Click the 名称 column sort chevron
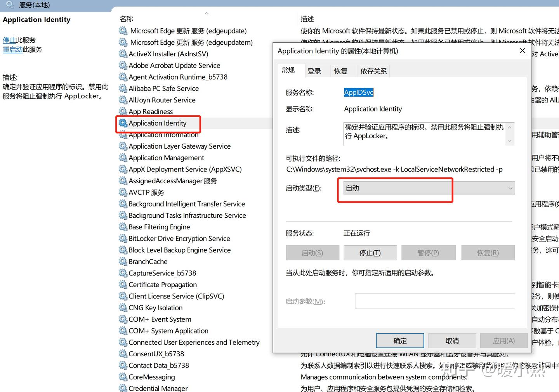Viewport: 559px width, 392px height. coord(207,13)
